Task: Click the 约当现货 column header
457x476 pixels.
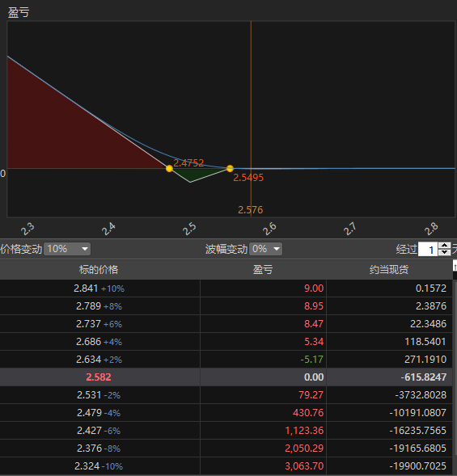Action: [389, 270]
